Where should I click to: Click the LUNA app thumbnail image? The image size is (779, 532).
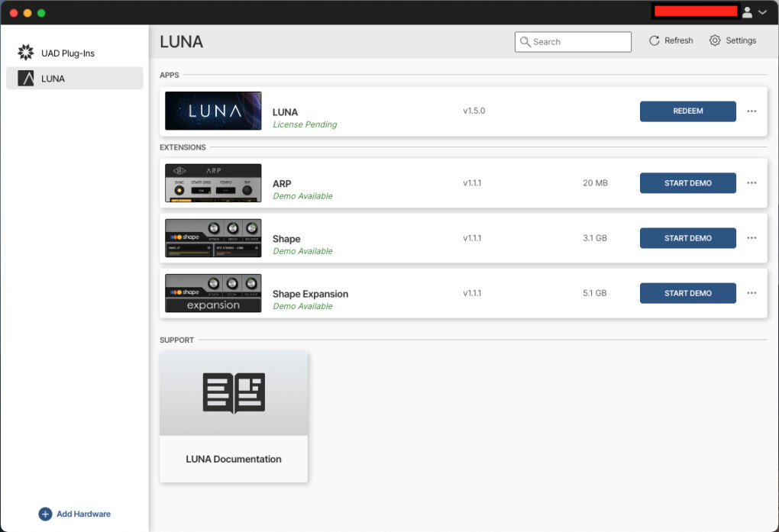[x=213, y=111]
